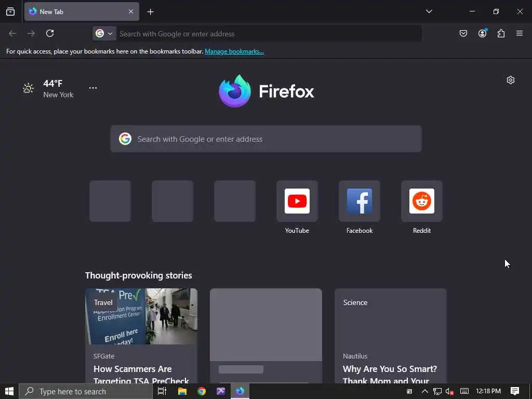The width and height of the screenshot is (532, 399).
Task: Focus the address bar search field
Action: [x=268, y=34]
